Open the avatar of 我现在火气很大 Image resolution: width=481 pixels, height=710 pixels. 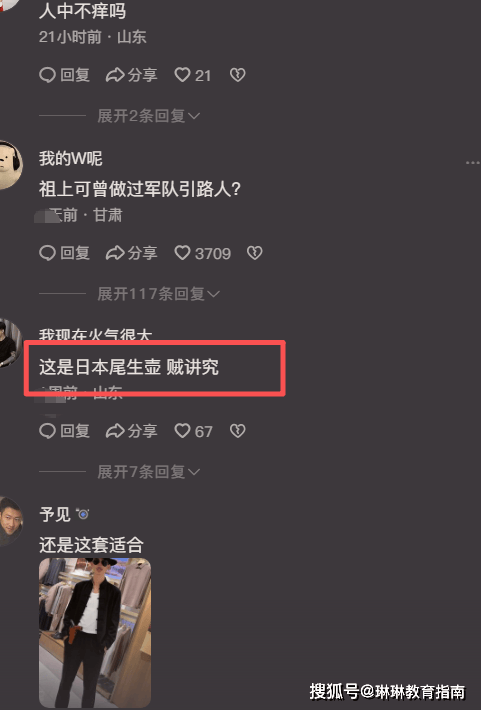(10, 343)
